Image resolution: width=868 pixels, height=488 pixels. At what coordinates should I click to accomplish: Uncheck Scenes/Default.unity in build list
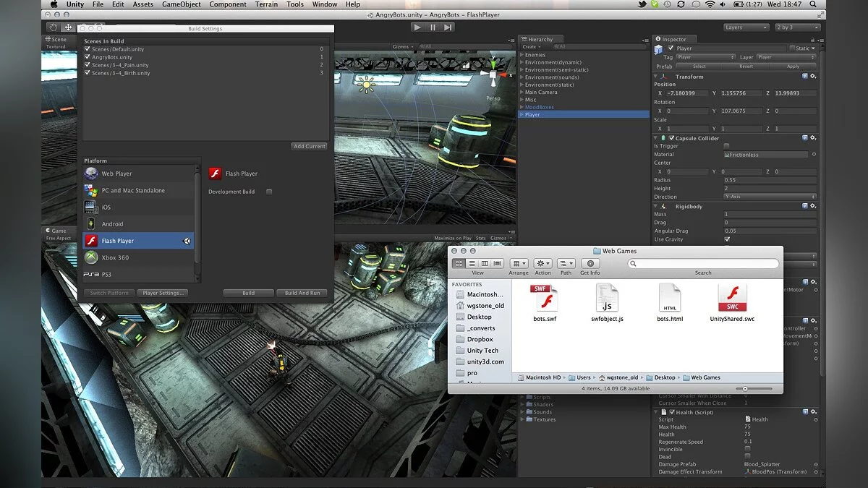88,49
